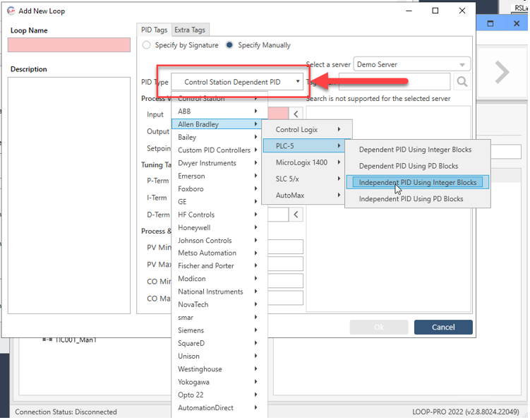Click the Loop Name input field
Screen dimensions: 530x420
coord(69,44)
